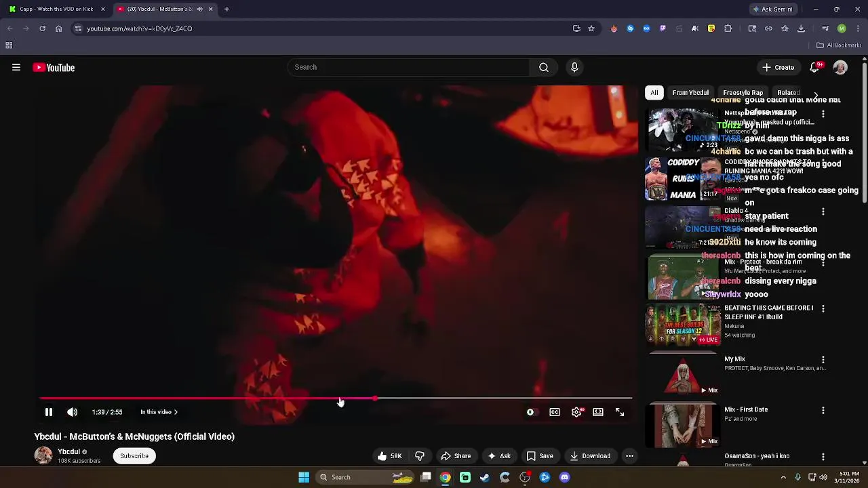Open Discord from the taskbar
This screenshot has width=868, height=488.
coord(565,477)
